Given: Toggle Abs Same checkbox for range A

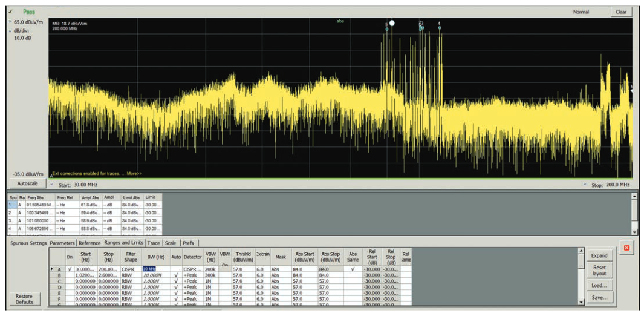Looking at the screenshot, I should tap(353, 269).
